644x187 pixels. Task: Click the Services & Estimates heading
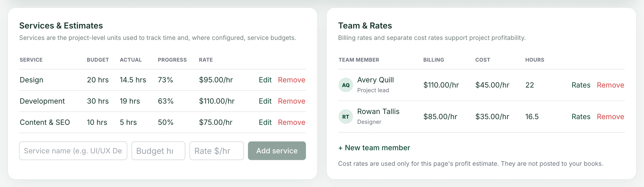pyautogui.click(x=61, y=26)
